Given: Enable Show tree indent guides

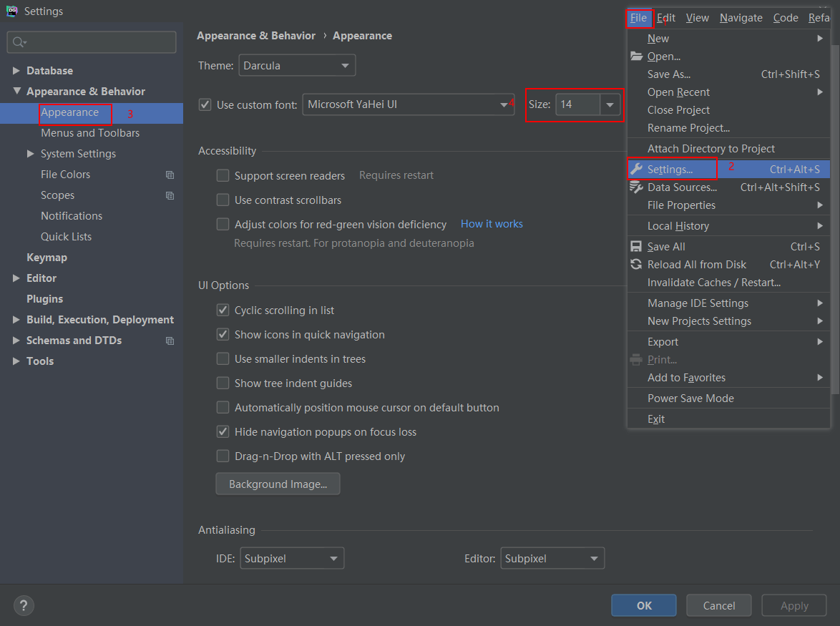Looking at the screenshot, I should 223,383.
